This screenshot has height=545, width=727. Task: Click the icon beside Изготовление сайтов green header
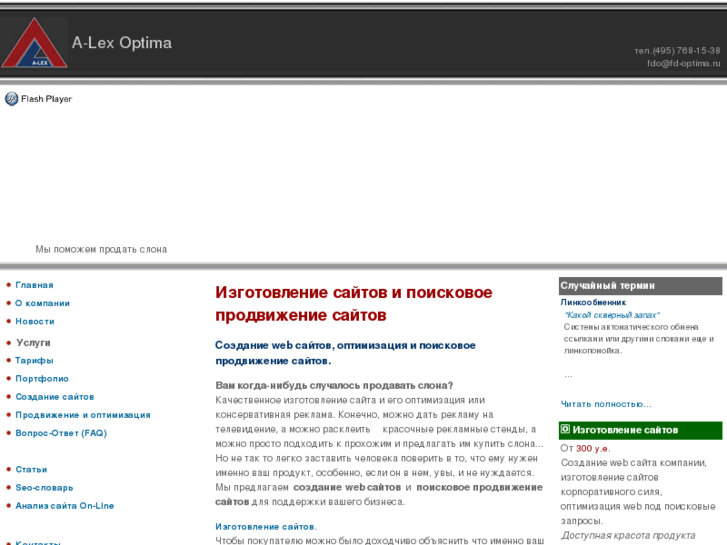[565, 429]
